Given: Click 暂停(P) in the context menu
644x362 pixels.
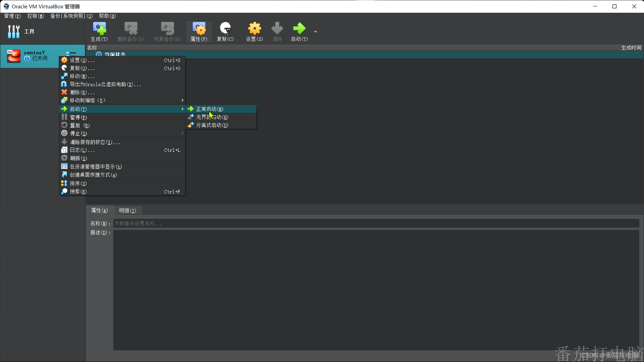Looking at the screenshot, I should (122, 117).
